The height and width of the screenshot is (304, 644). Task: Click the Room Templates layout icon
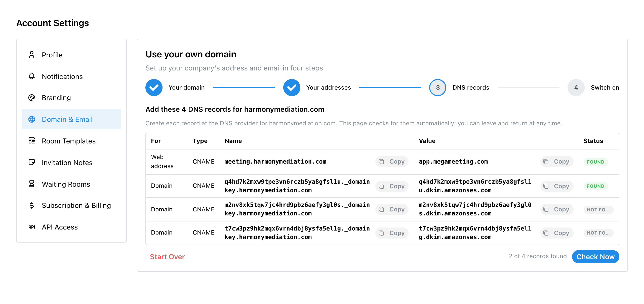[32, 141]
